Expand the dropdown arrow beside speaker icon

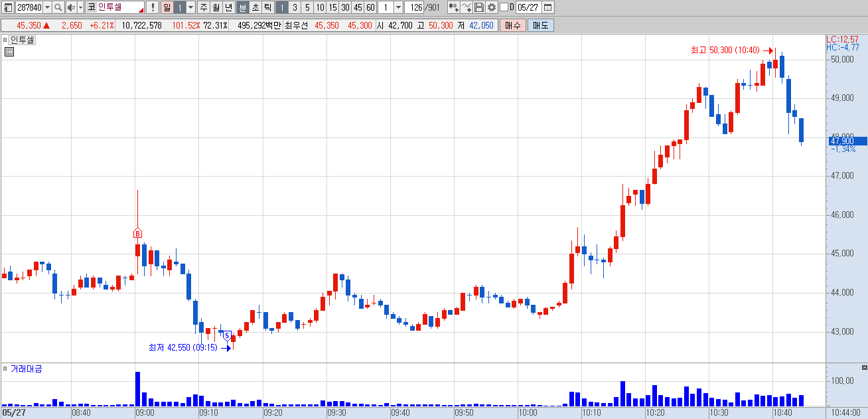coord(80,7)
